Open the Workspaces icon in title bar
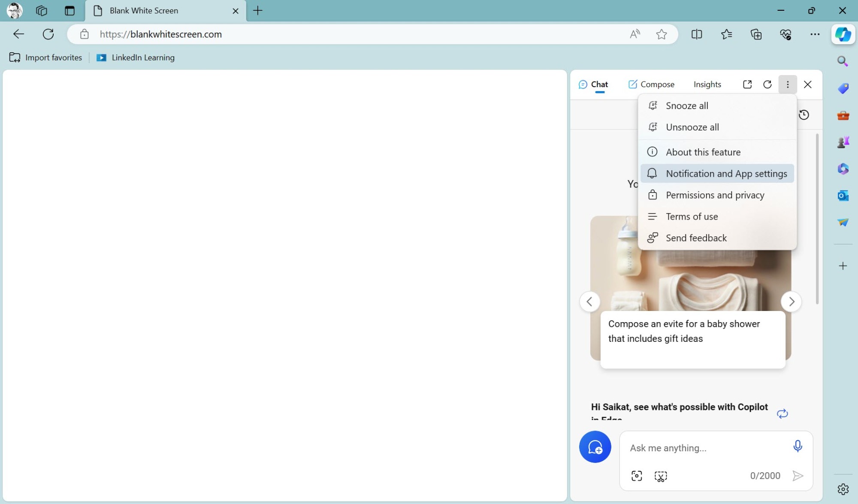The height and width of the screenshot is (504, 858). (x=42, y=11)
